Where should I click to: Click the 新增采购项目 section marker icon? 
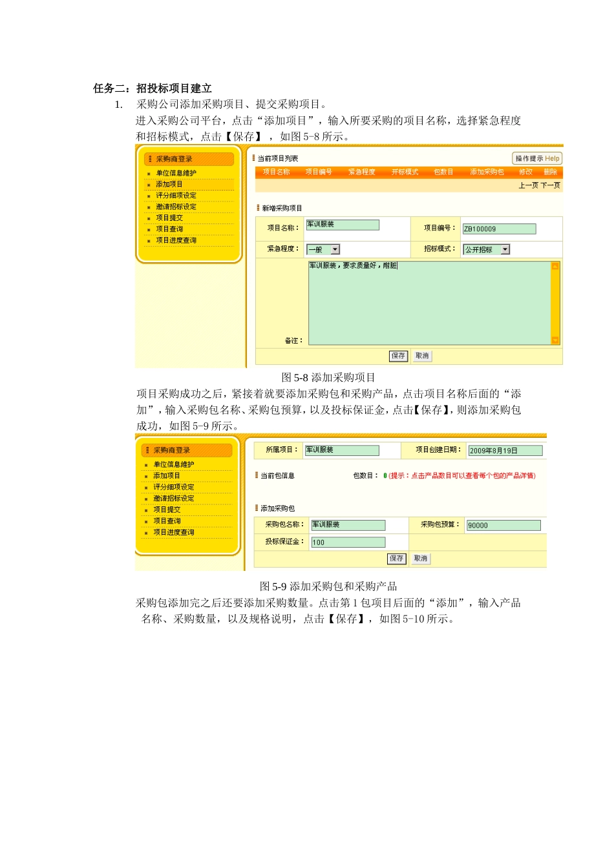257,206
